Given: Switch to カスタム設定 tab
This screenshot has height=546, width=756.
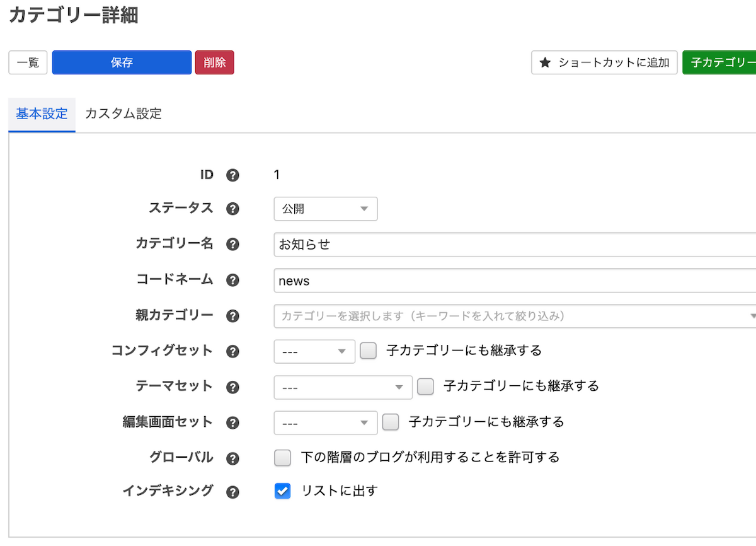Looking at the screenshot, I should click(123, 114).
